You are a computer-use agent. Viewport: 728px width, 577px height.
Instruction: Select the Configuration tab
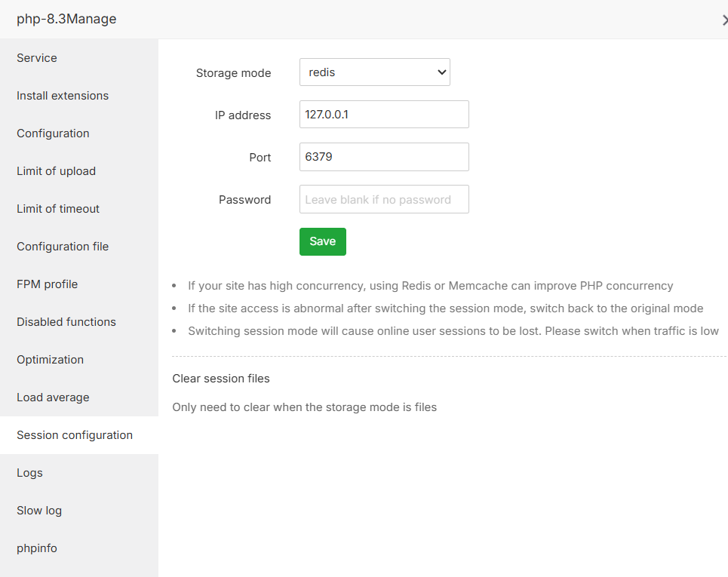(53, 134)
